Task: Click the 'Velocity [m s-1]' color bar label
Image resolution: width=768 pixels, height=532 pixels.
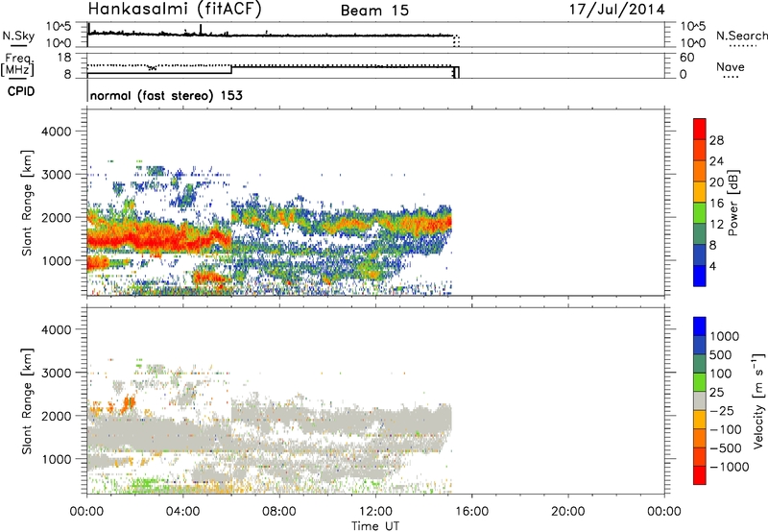Action: click(758, 400)
